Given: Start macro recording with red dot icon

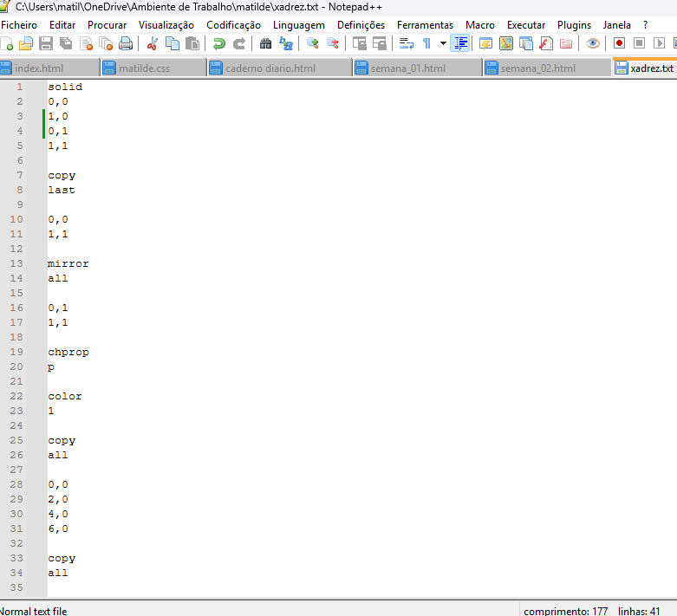Looking at the screenshot, I should click(619, 43).
